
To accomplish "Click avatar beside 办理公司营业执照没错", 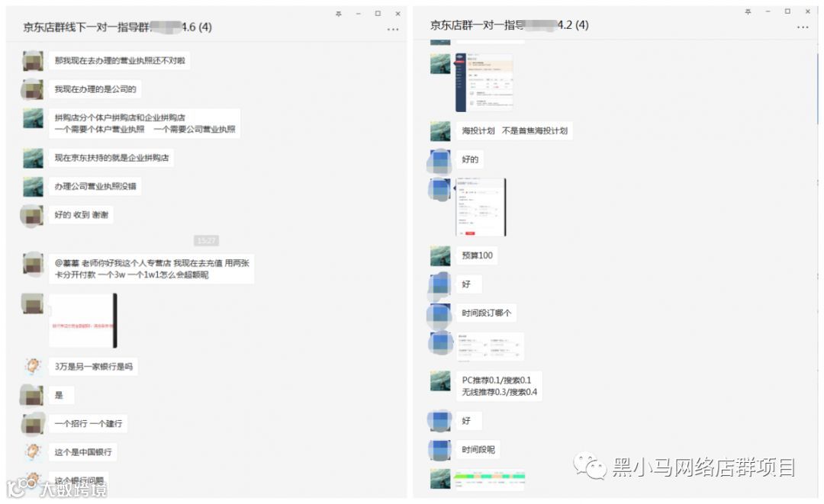I will (33, 186).
